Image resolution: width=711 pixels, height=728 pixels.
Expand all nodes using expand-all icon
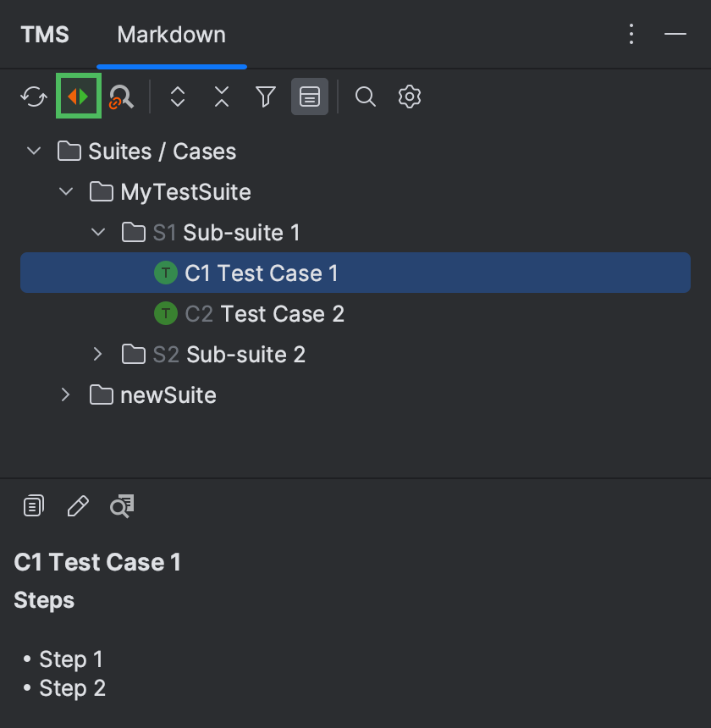179,97
